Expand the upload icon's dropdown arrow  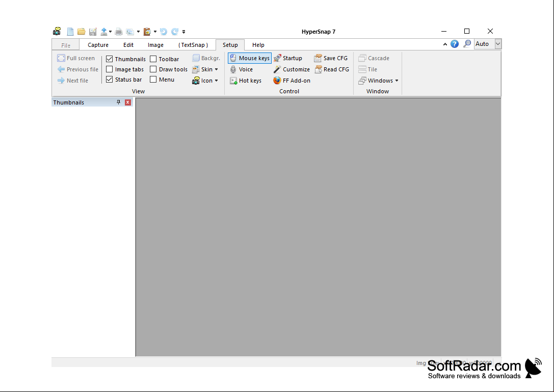click(x=110, y=32)
